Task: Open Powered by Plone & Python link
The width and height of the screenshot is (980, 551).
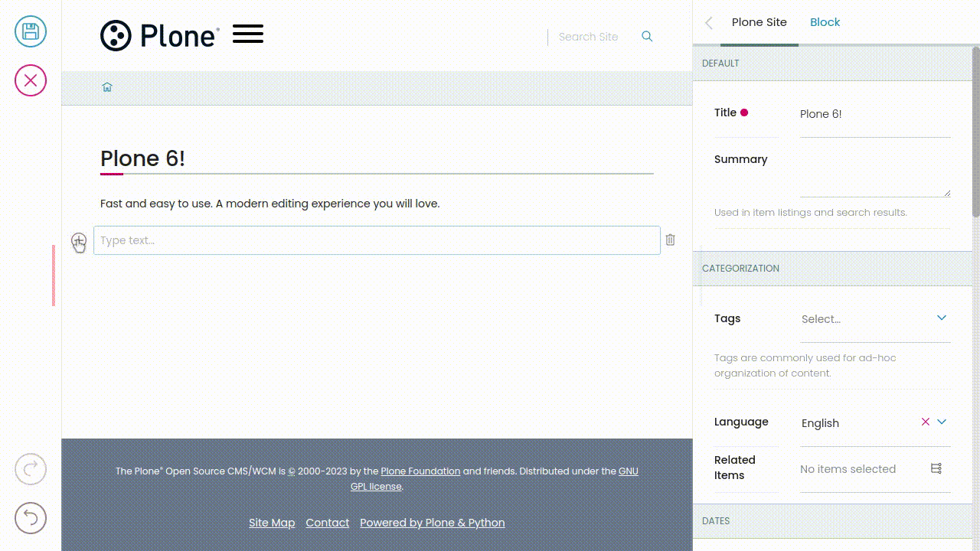Action: 432,523
